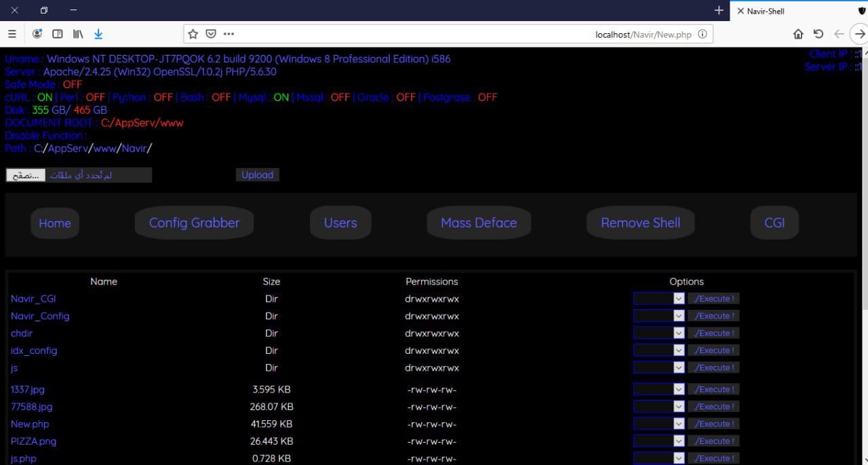Open the js directory link
Viewport: 868px width, 465px height.
14,367
